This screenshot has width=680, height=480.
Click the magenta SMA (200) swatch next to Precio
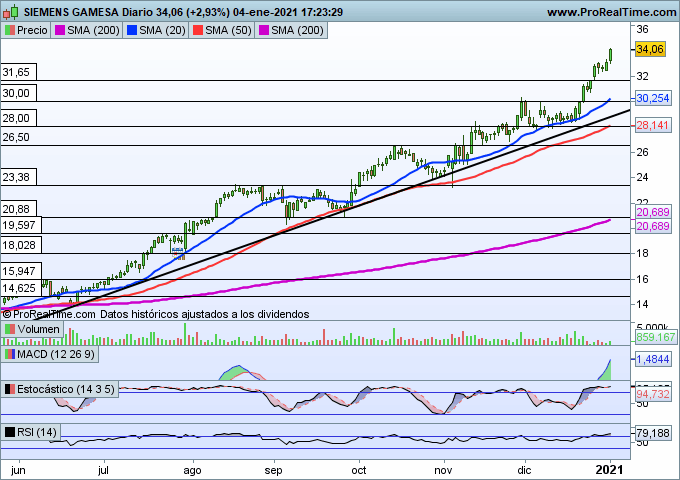tap(60, 30)
